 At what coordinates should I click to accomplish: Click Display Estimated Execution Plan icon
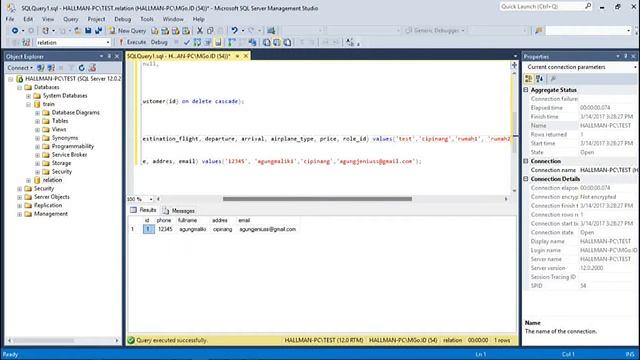pos(197,42)
